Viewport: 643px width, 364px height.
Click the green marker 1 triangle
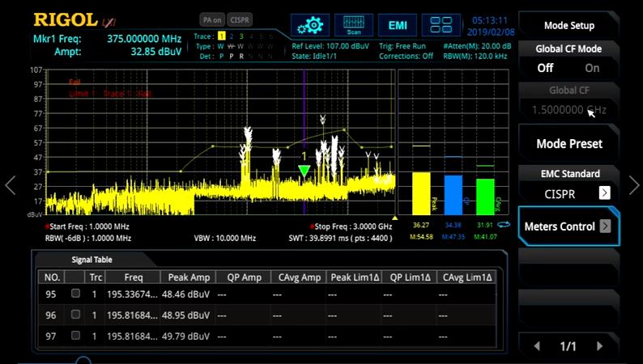coord(304,171)
